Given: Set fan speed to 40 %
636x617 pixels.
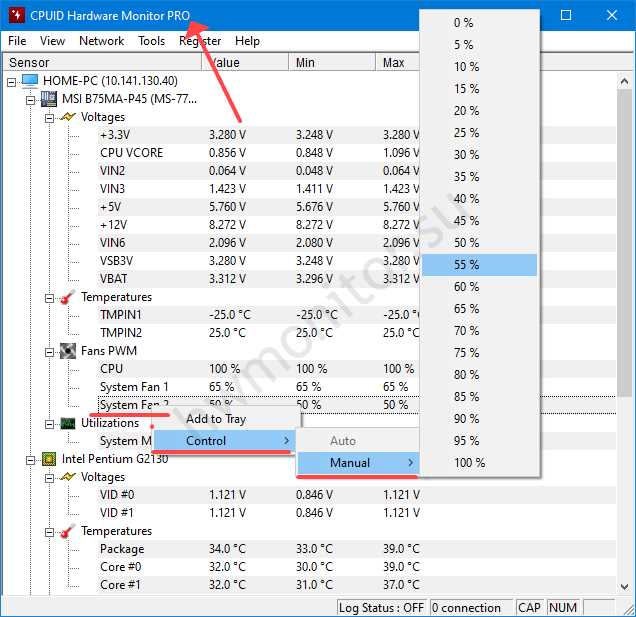Looking at the screenshot, I should [x=479, y=199].
